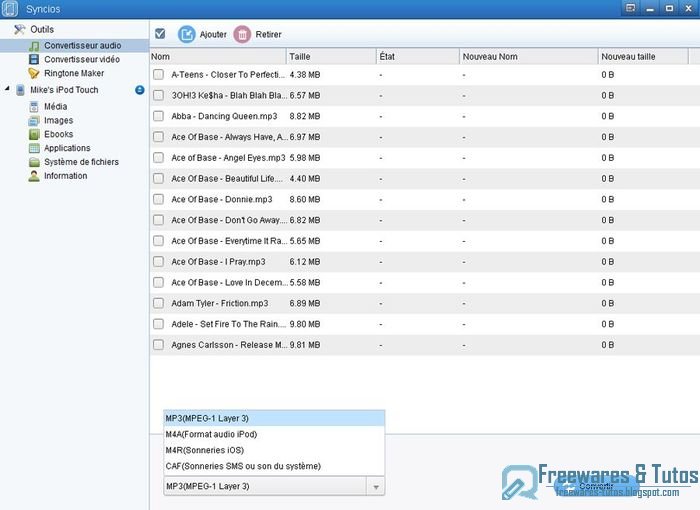Maximize the Syncios window

click(x=669, y=8)
